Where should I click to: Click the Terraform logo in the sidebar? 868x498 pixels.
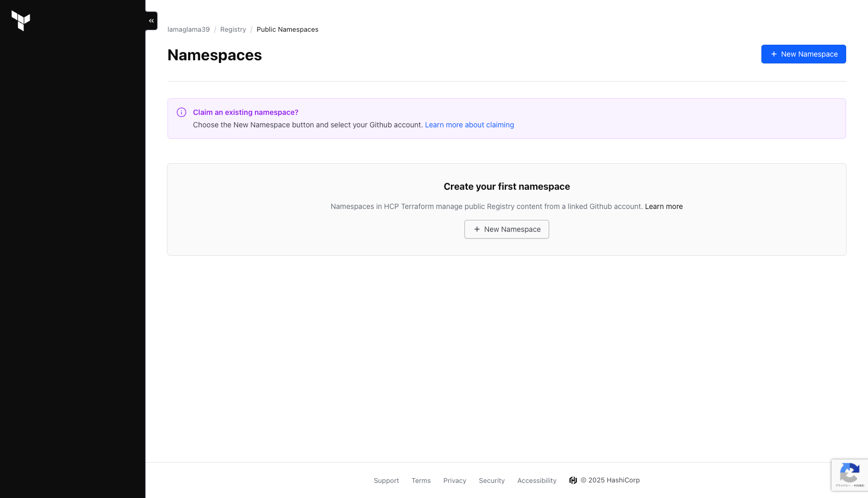click(21, 21)
